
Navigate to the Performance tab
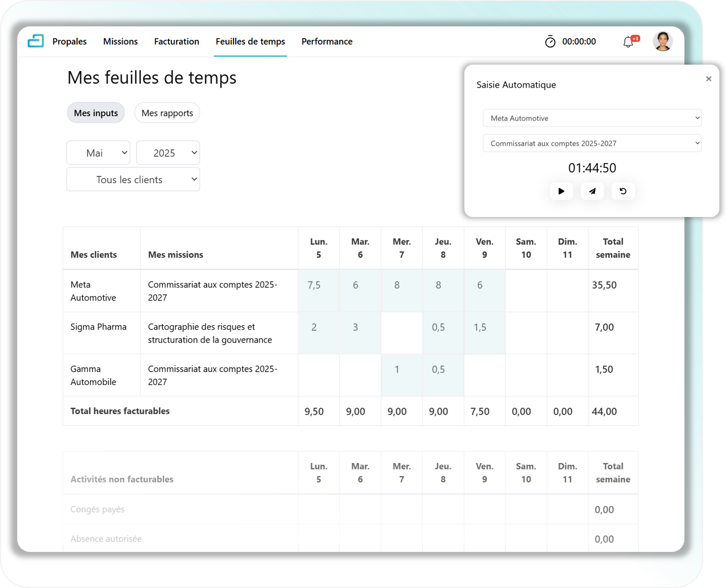click(327, 41)
